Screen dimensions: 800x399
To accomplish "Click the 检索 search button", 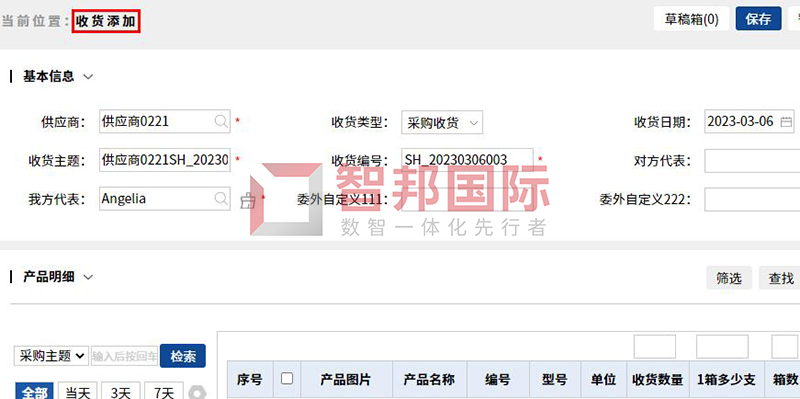I will tap(183, 356).
